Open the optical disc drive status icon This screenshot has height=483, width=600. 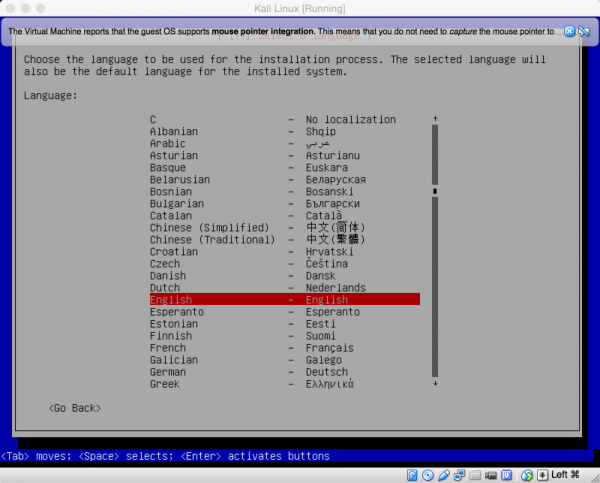428,475
